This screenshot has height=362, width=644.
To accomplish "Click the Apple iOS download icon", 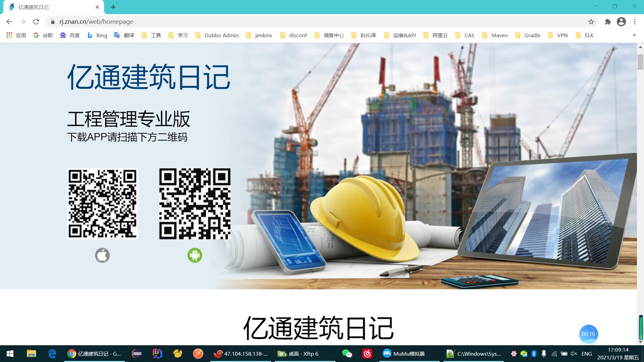I will click(x=102, y=255).
